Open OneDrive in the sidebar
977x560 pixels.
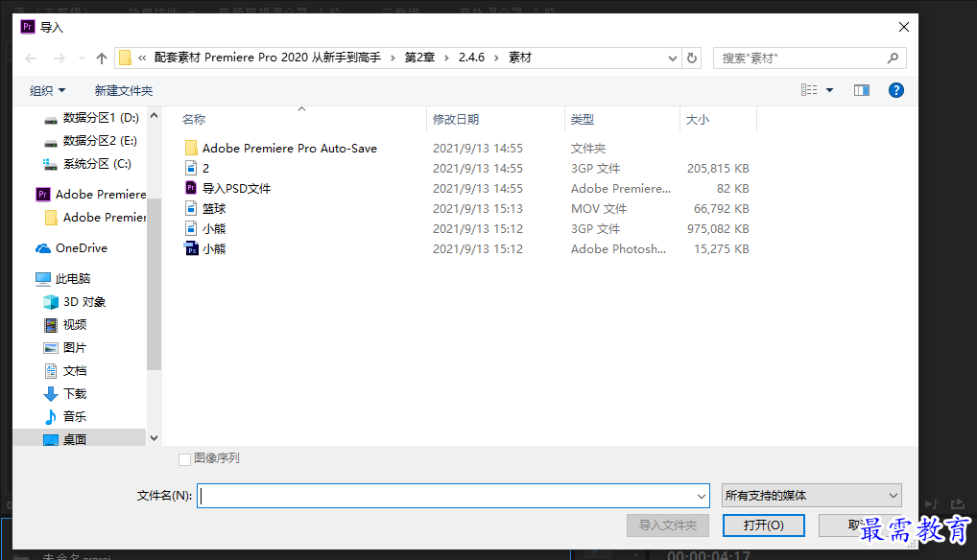coord(72,247)
